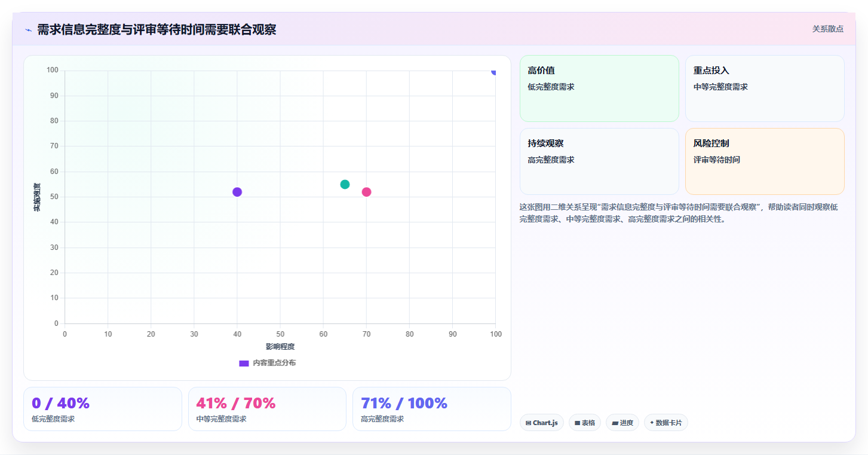Select the Chart.js tag chip
Image resolution: width=868 pixels, height=455 pixels.
(541, 423)
